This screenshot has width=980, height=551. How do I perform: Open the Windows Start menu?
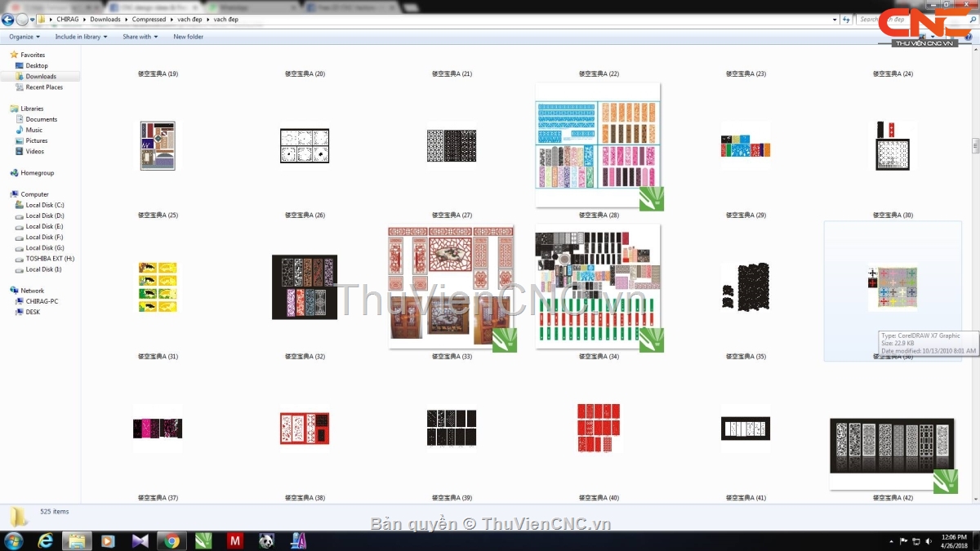coord(14,540)
